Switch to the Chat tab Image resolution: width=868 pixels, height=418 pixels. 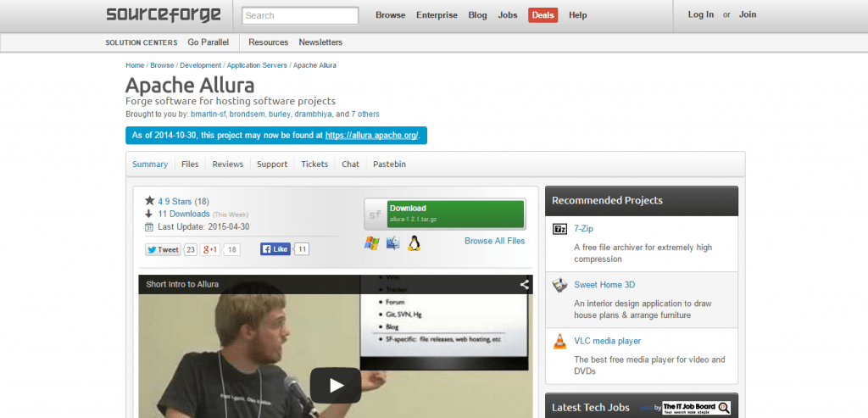350,164
